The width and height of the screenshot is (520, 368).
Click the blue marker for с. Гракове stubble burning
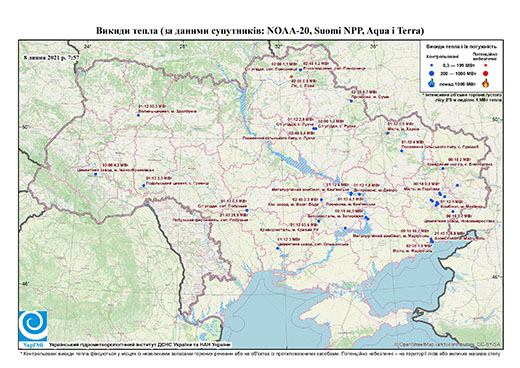[x=402, y=151]
